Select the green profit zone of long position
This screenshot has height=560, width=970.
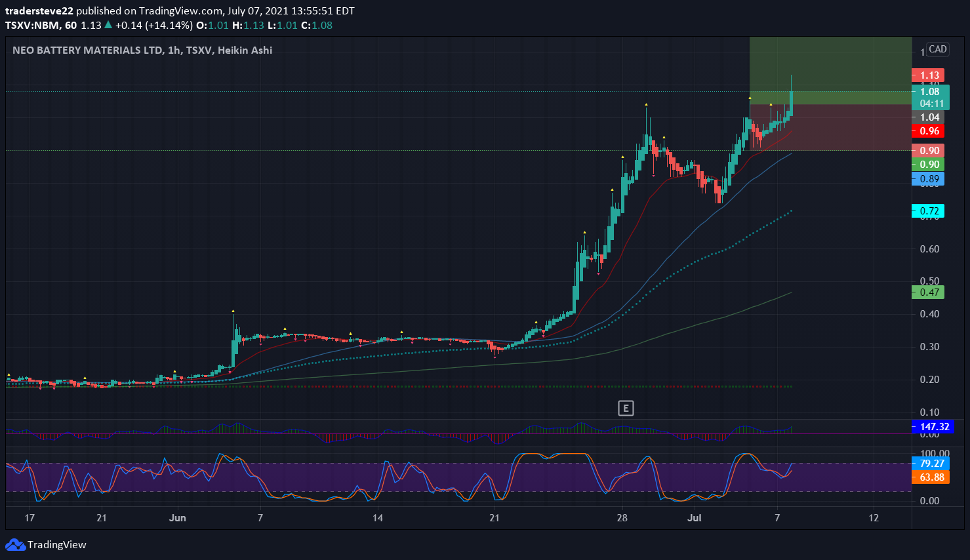[x=830, y=70]
